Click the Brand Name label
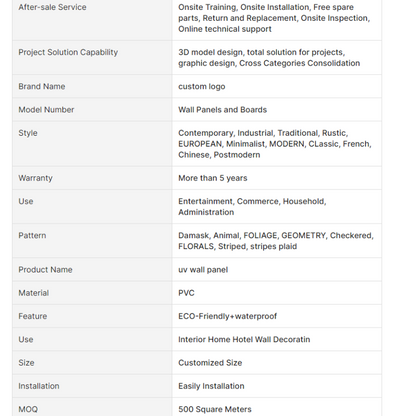Viewport: 416px width, 416px height. (42, 86)
